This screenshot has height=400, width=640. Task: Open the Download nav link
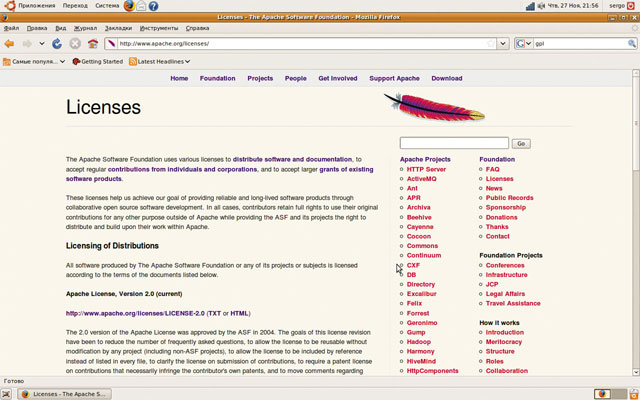(447, 78)
